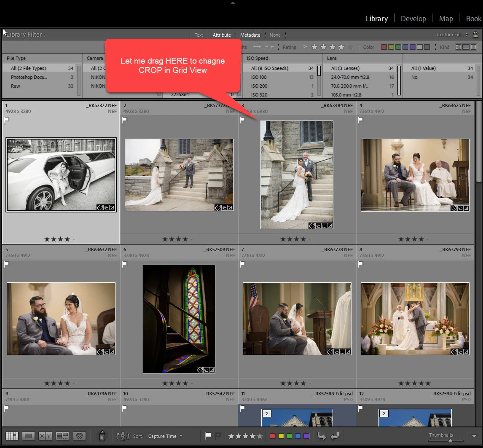Lock the library filter padlock
The width and height of the screenshot is (483, 448).
(x=475, y=35)
